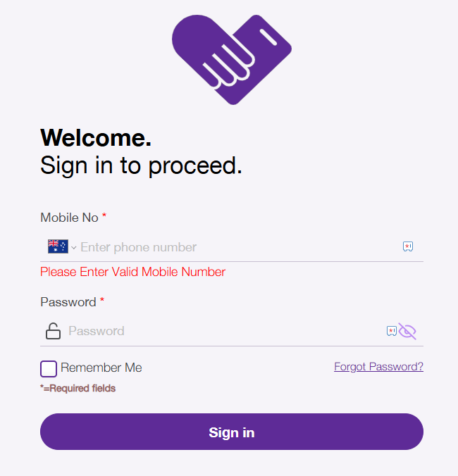Click the Australian flag country icon
Screen dimensions: 458x476
coord(58,246)
